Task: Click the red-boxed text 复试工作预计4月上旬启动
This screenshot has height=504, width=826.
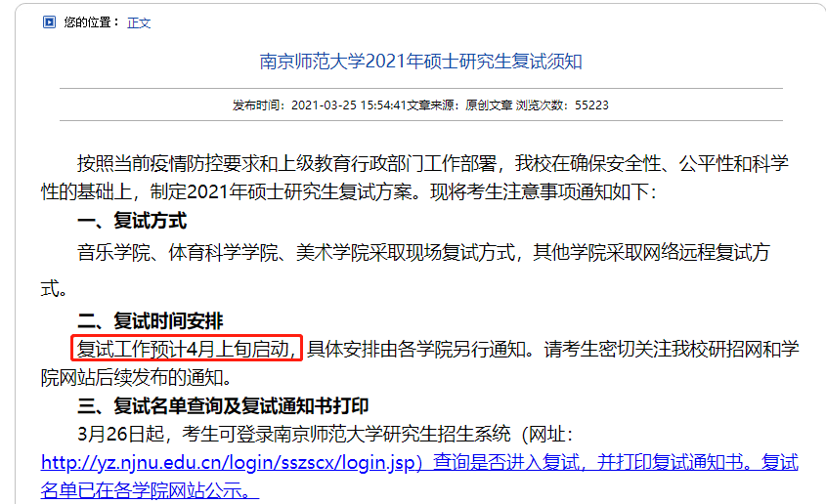Action: (x=188, y=349)
